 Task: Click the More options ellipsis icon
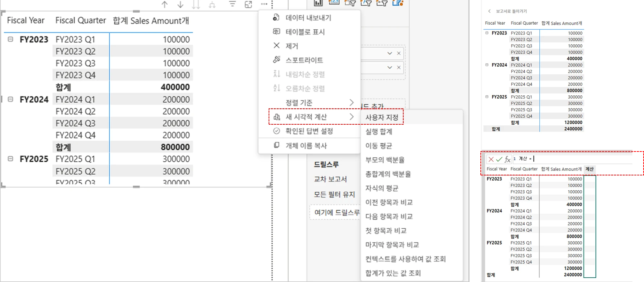[x=264, y=4]
